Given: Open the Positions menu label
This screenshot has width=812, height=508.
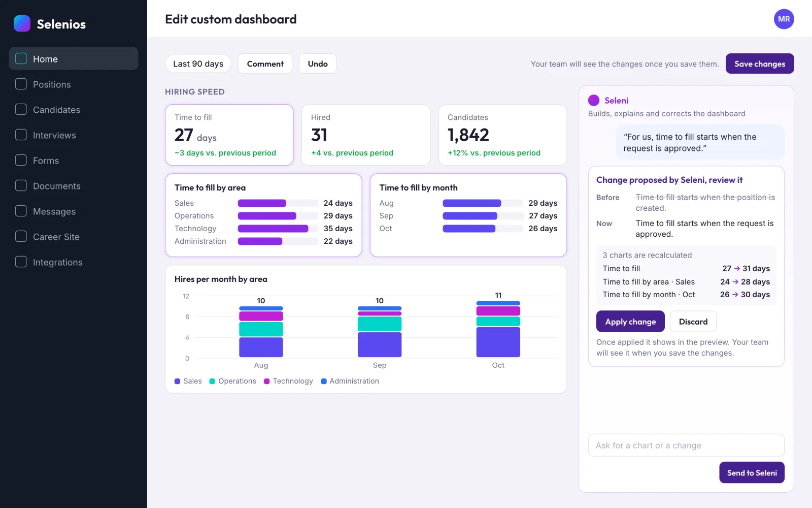Looking at the screenshot, I should click(x=52, y=84).
